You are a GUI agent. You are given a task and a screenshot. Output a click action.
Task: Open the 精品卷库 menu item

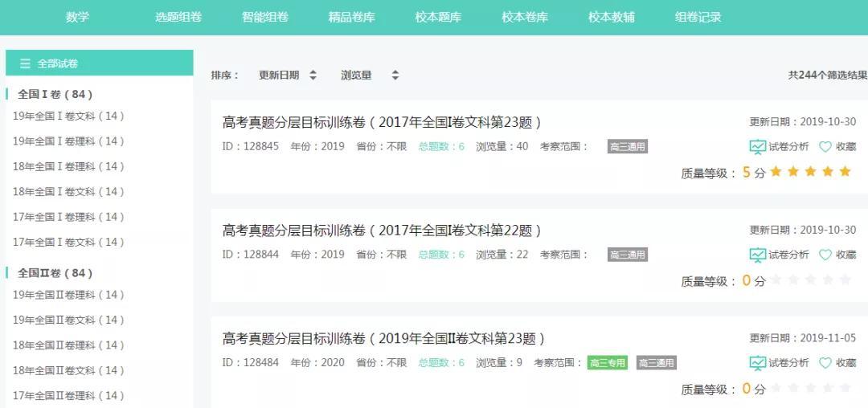351,17
